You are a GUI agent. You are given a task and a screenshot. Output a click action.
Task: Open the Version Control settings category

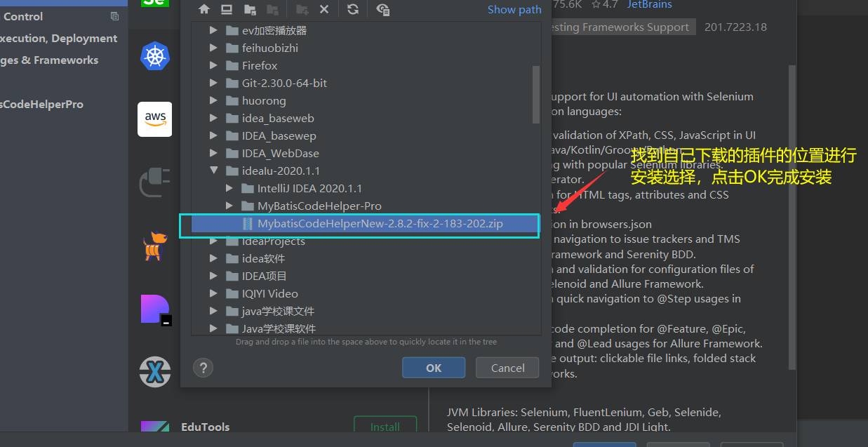click(22, 16)
